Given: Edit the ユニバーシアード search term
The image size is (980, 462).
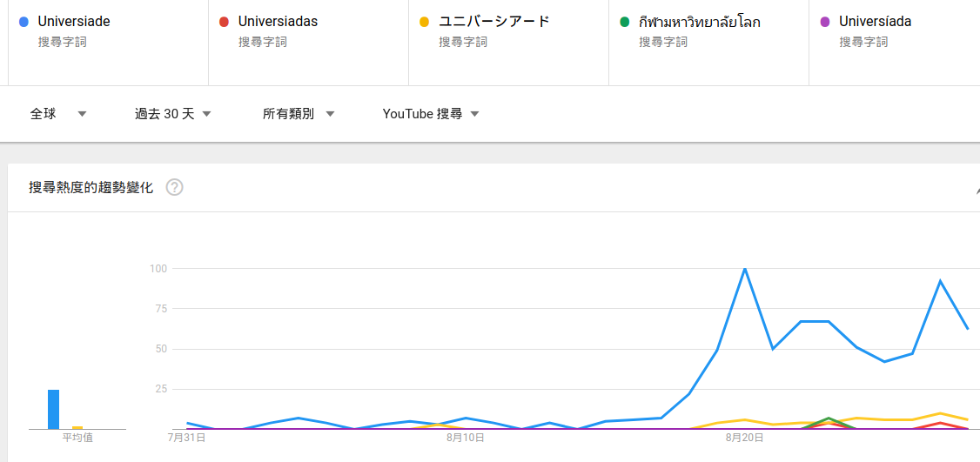Looking at the screenshot, I should [494, 22].
